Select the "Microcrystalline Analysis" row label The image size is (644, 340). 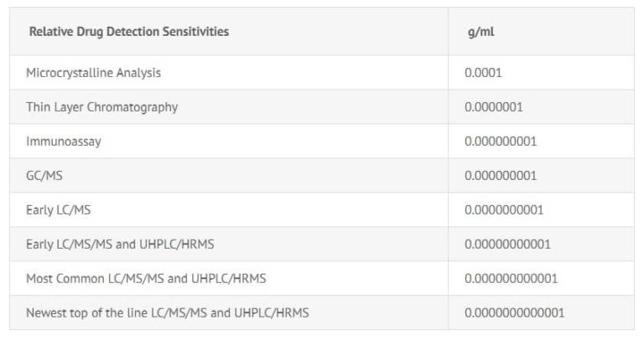pos(93,73)
